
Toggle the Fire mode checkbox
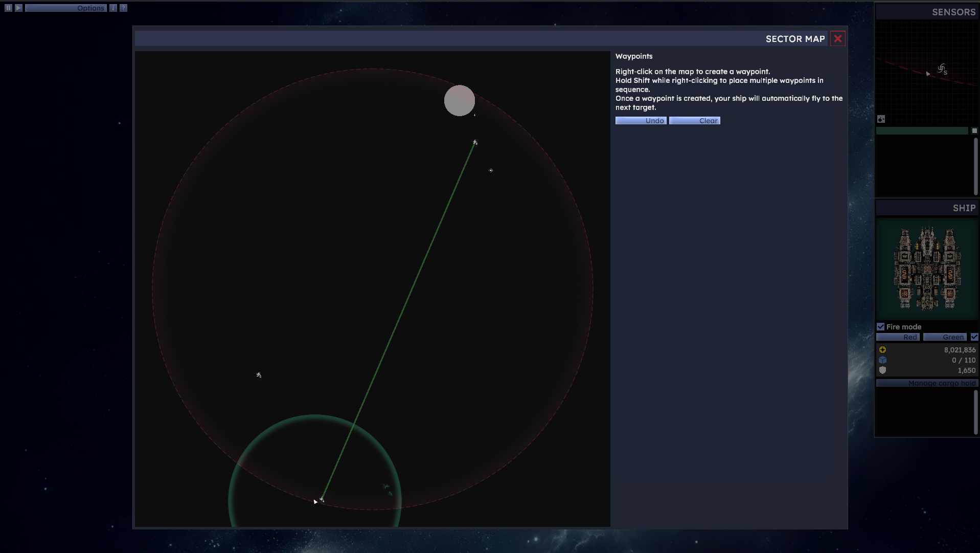pyautogui.click(x=880, y=326)
